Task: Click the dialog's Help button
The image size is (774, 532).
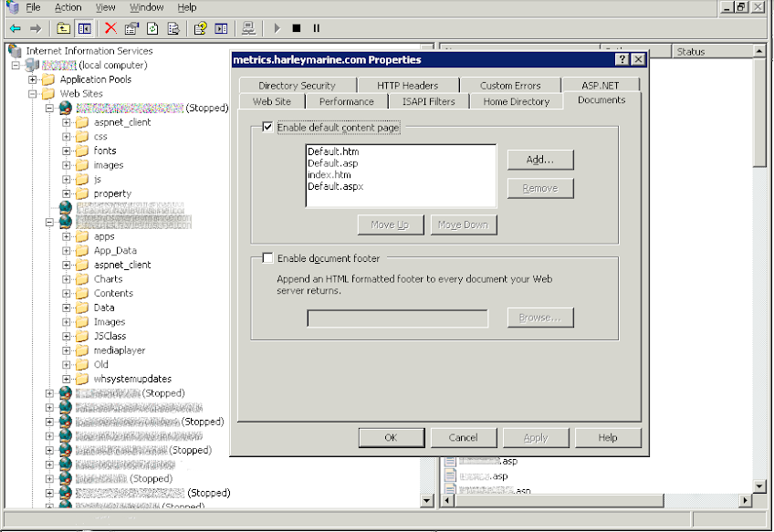Action: coord(608,438)
